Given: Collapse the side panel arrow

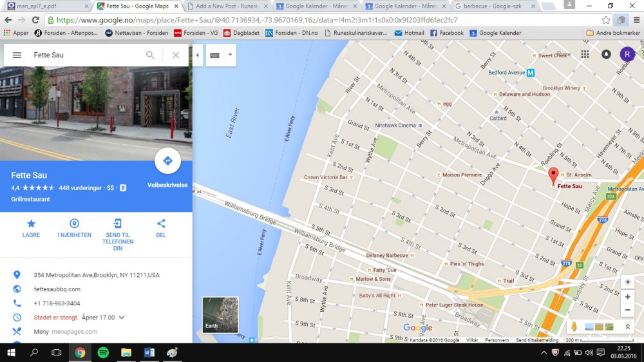Looking at the screenshot, I should point(198,55).
